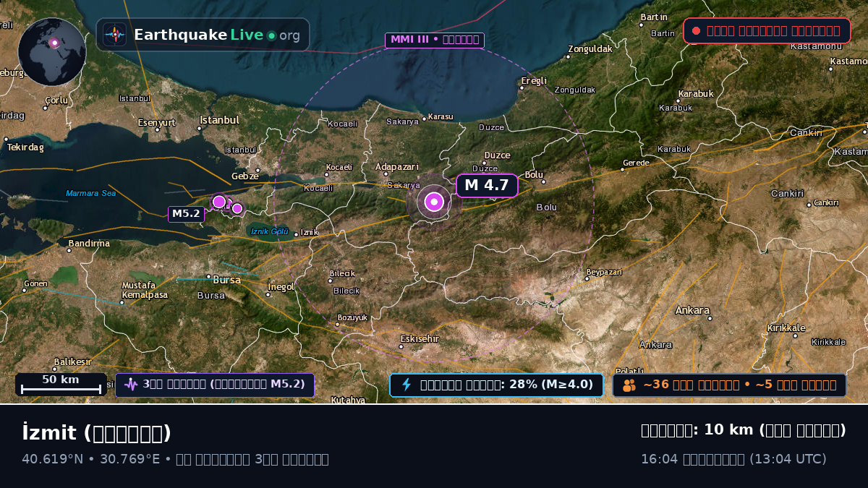Click the 40.619°N 30.769°E coordinates text
The width and height of the screenshot is (868, 488).
pos(90,459)
